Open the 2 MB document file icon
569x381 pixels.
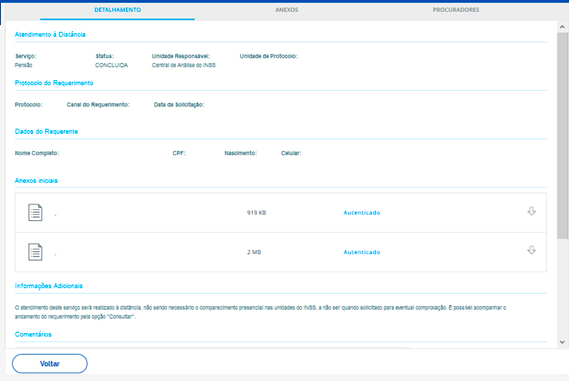(x=35, y=252)
